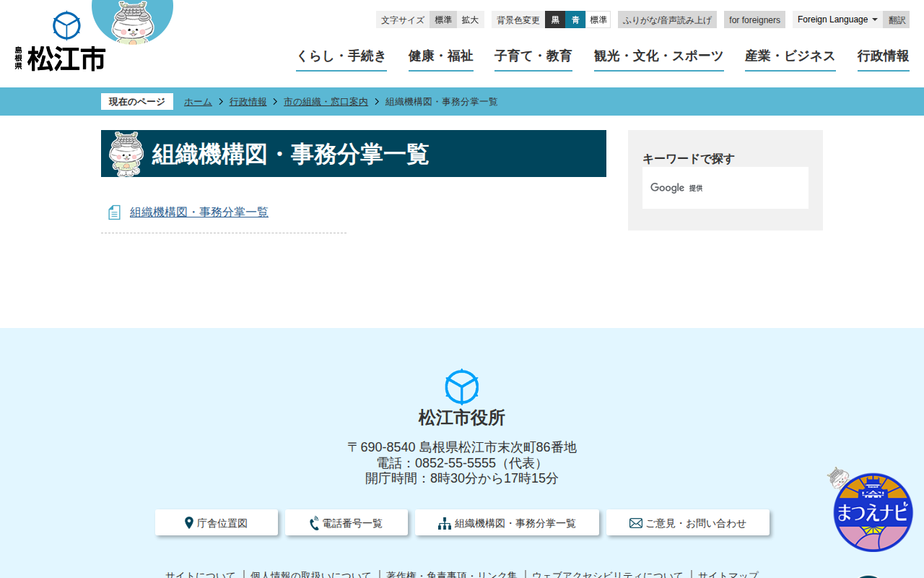924x578 pixels.
Task: Click the Google keyword search field
Action: click(725, 188)
